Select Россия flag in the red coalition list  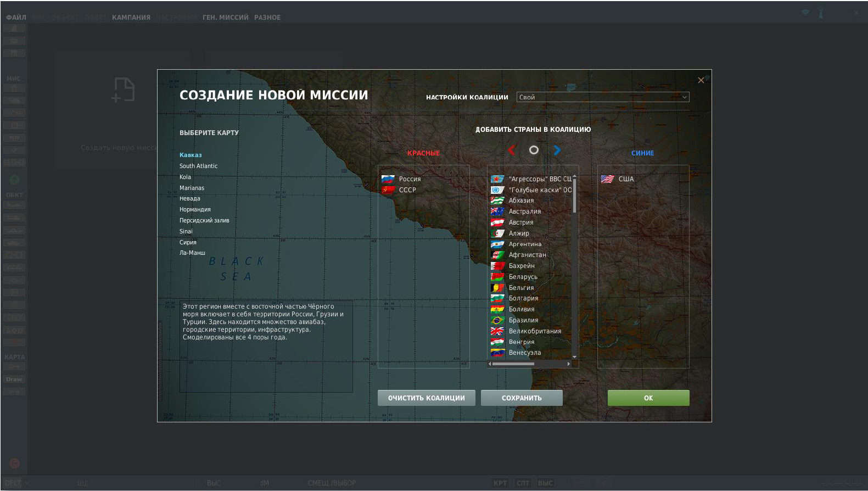tap(388, 179)
